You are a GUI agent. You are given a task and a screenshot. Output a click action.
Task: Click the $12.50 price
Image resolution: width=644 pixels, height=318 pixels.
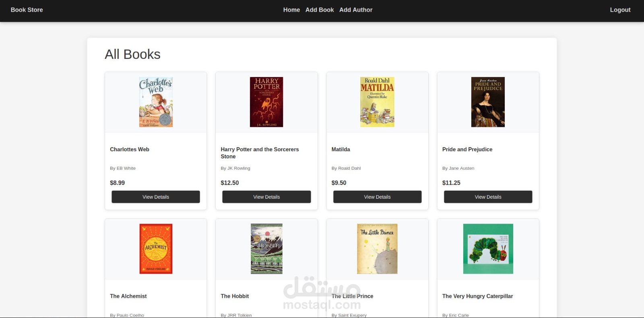tap(230, 183)
